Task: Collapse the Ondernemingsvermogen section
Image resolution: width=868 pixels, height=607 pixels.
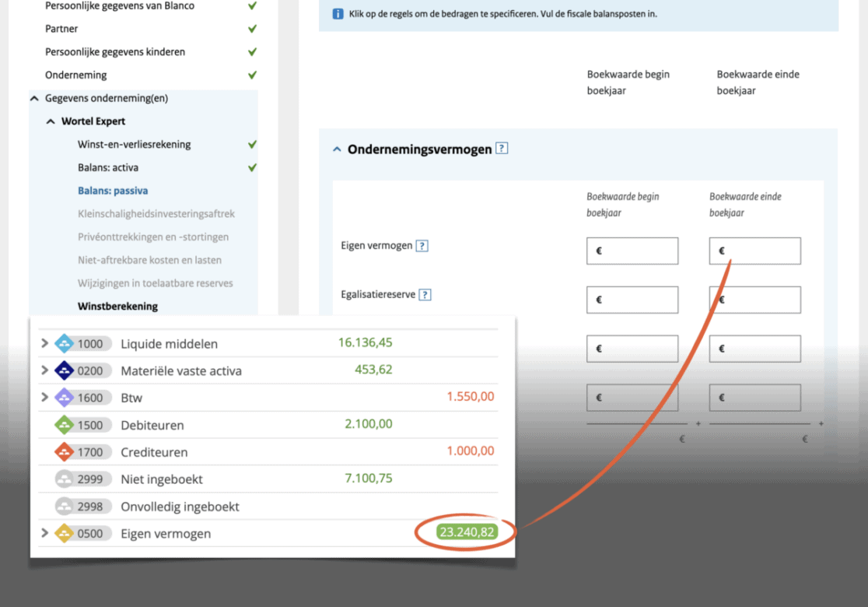Action: 337,149
